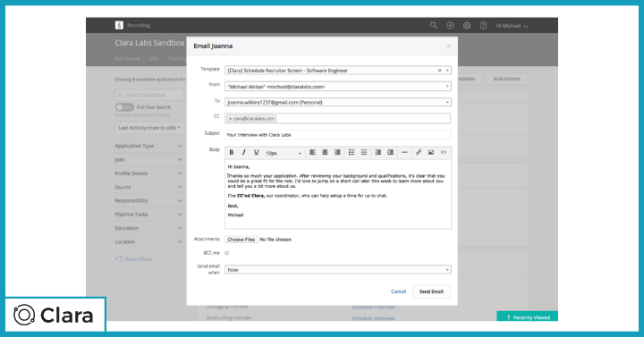Expand the Application Type filter
This screenshot has height=337, width=644.
click(148, 146)
